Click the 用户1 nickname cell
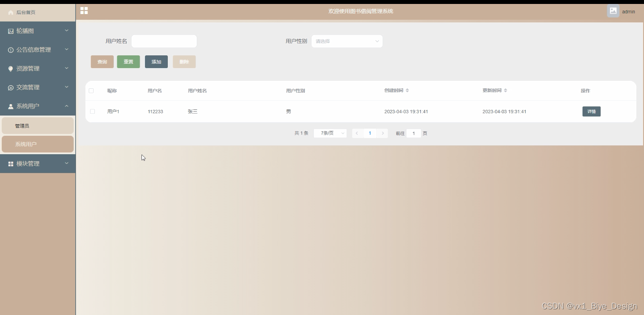The width and height of the screenshot is (644, 315). [x=113, y=112]
